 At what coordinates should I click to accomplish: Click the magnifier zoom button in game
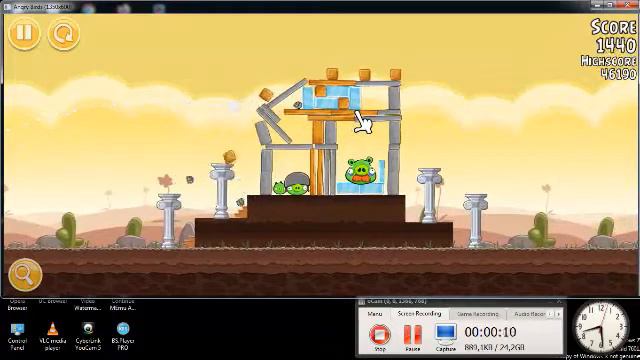[25, 275]
